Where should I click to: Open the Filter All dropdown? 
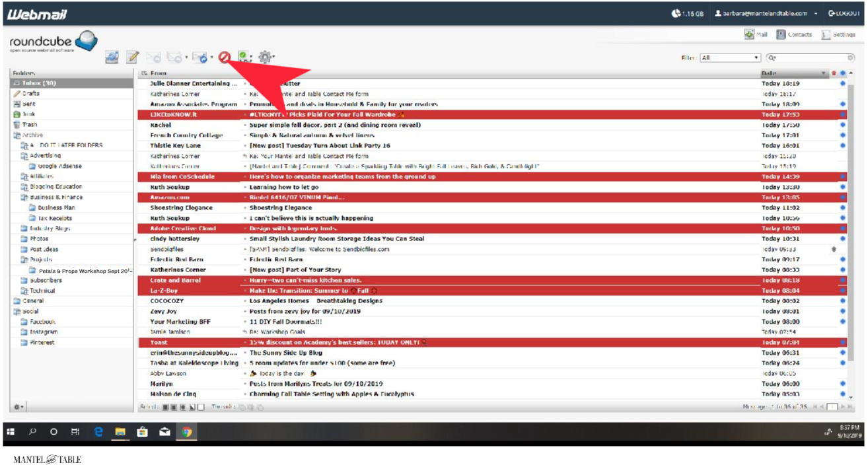[730, 58]
